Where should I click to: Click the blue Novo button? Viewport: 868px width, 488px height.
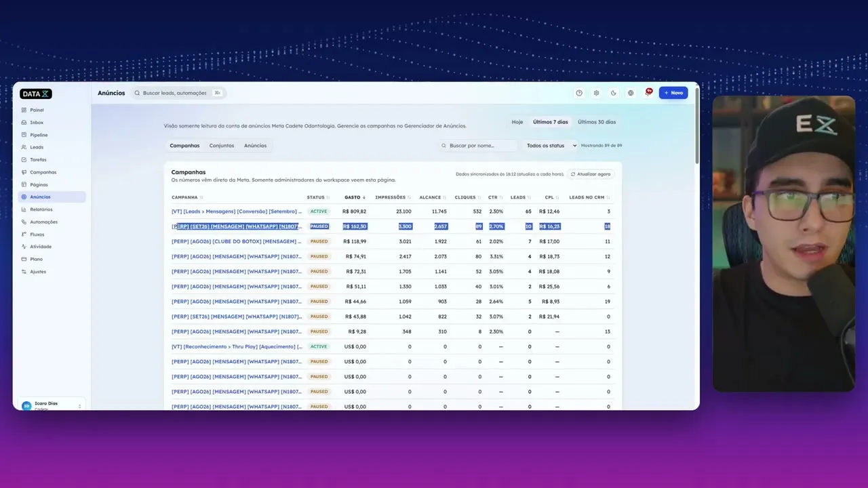click(673, 93)
